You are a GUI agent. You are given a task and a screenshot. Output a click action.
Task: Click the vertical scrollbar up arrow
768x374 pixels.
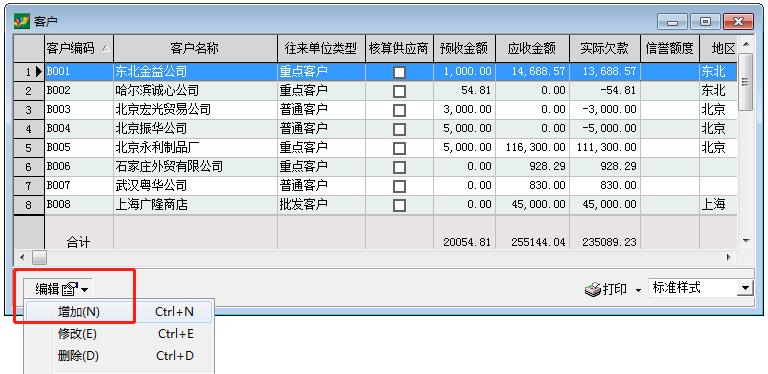[x=746, y=45]
